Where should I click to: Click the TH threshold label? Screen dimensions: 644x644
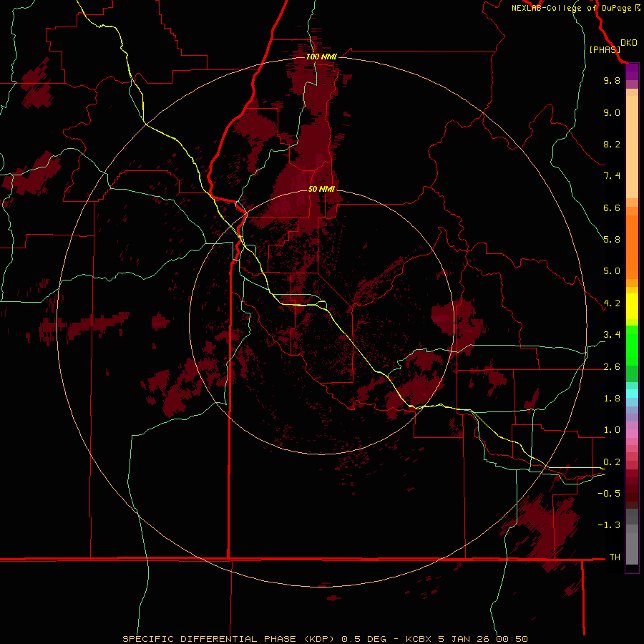615,557
